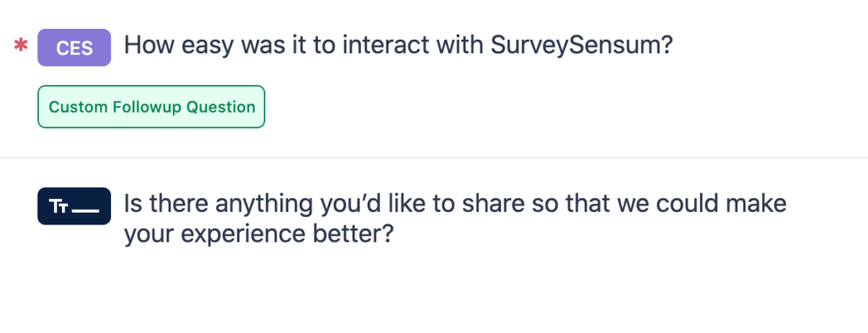868x333 pixels.
Task: Click the word 'experience' in the second question
Action: (243, 234)
